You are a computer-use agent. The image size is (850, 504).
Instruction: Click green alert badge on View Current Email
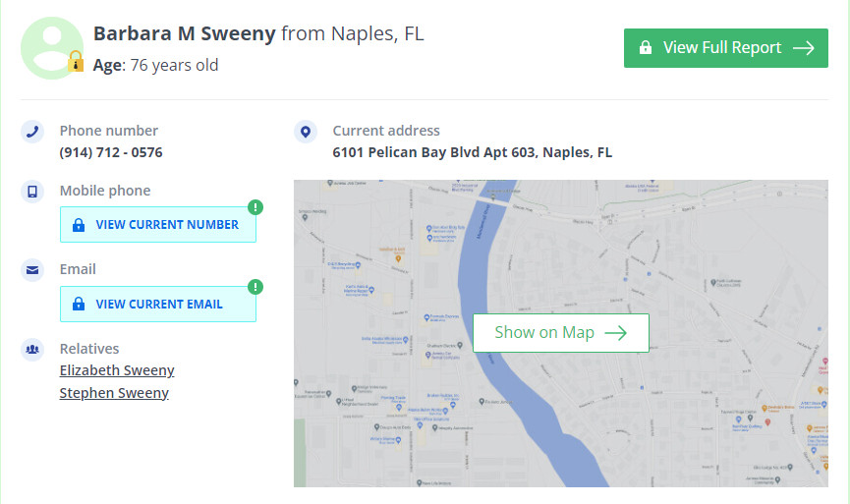(x=255, y=287)
